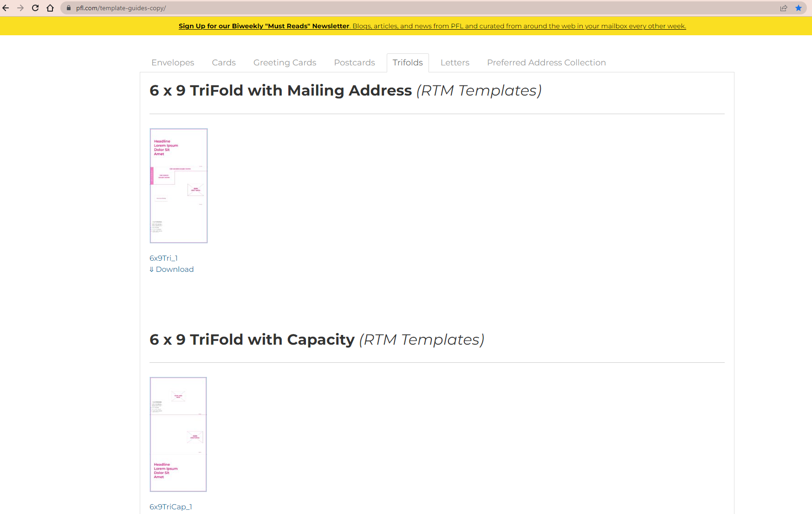The image size is (812, 514).
Task: Download the 6x9Tri_1 template
Action: (175, 269)
